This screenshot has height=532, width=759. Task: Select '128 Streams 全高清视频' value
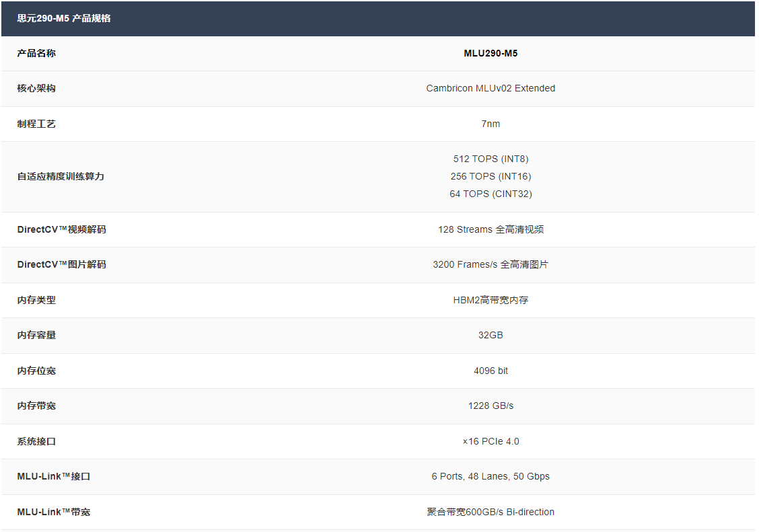(491, 229)
